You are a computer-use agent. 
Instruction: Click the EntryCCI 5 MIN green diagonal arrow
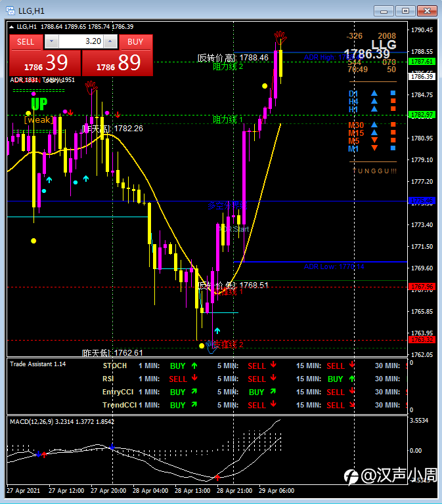(x=273, y=391)
